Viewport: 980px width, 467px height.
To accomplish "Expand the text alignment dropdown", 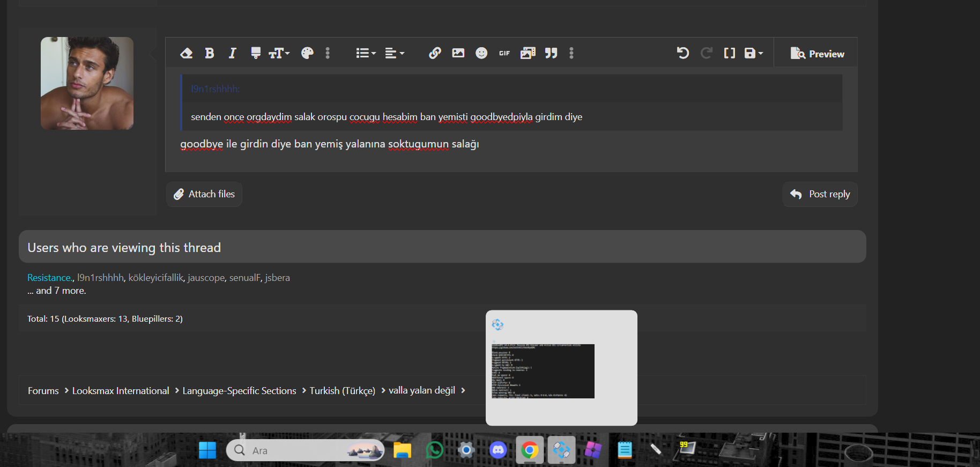I will point(395,53).
